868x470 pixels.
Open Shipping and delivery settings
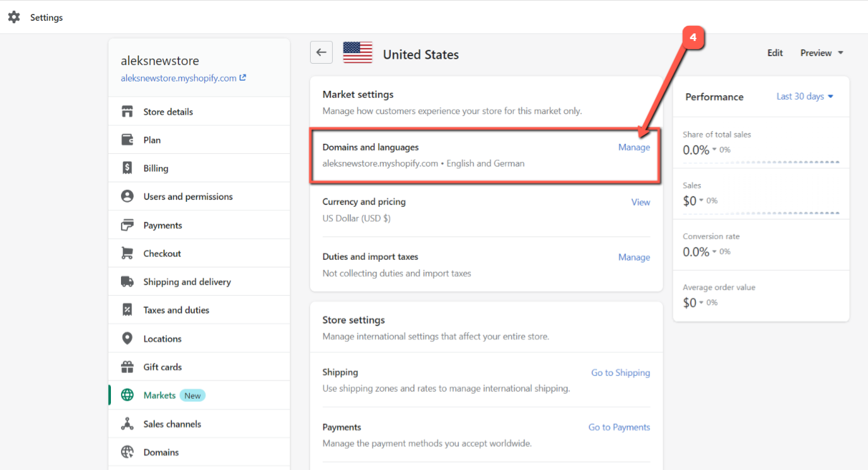click(199, 282)
